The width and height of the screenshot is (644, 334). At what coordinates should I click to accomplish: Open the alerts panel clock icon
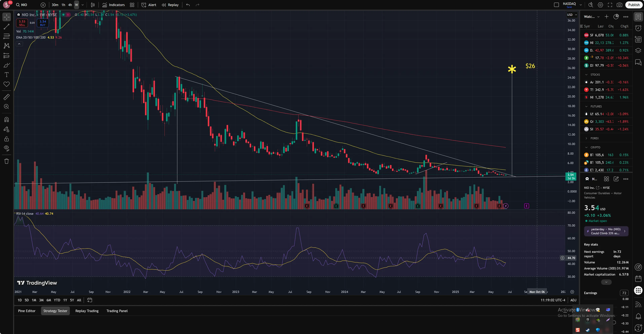[x=638, y=28]
